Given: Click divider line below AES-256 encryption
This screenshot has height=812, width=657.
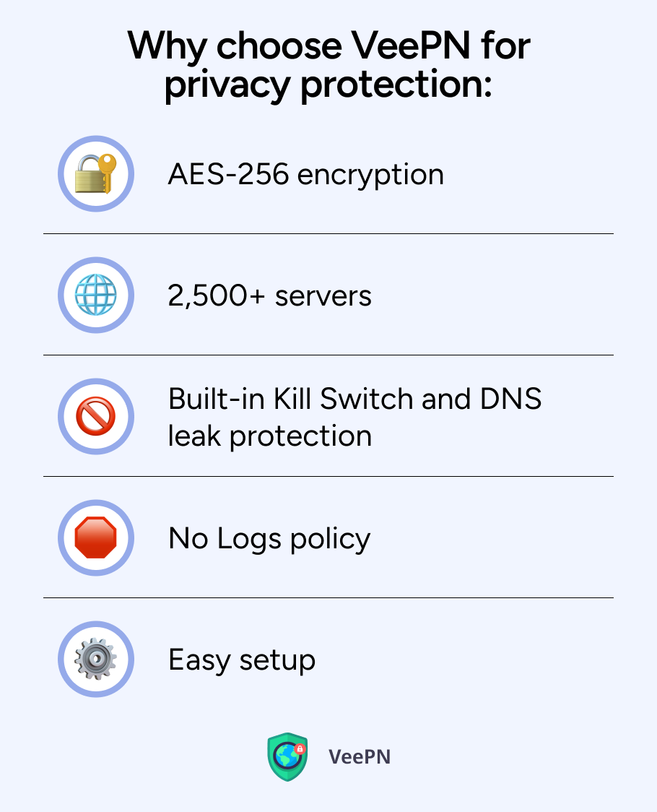Looking at the screenshot, I should point(328,233).
